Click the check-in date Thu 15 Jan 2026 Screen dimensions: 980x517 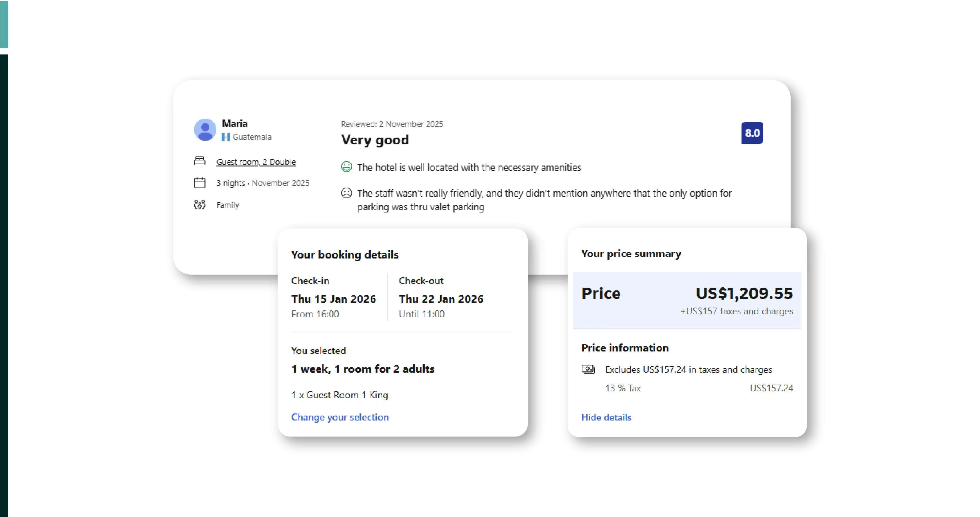(x=333, y=299)
